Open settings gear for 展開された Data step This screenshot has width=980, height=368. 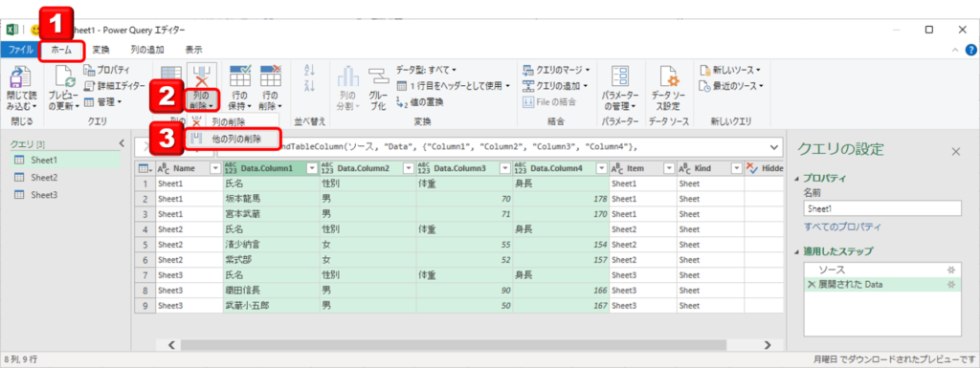tap(951, 285)
